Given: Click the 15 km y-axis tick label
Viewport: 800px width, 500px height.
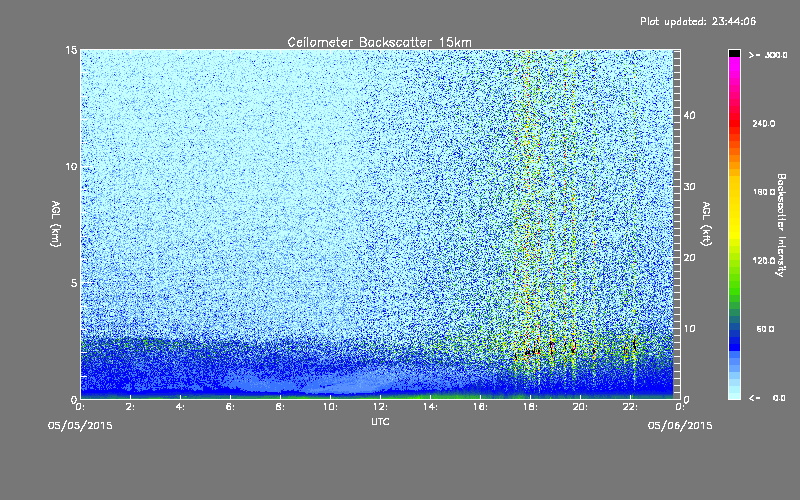Looking at the screenshot, I should [x=71, y=50].
